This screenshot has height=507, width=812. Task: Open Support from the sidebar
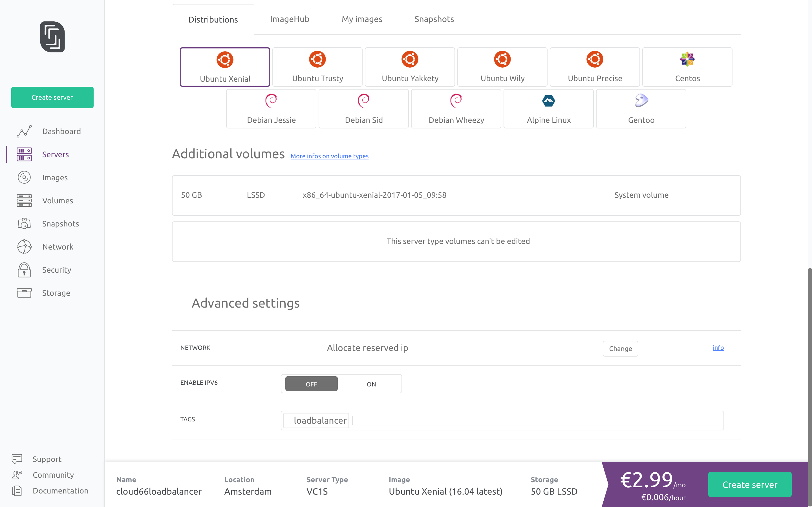(47, 459)
